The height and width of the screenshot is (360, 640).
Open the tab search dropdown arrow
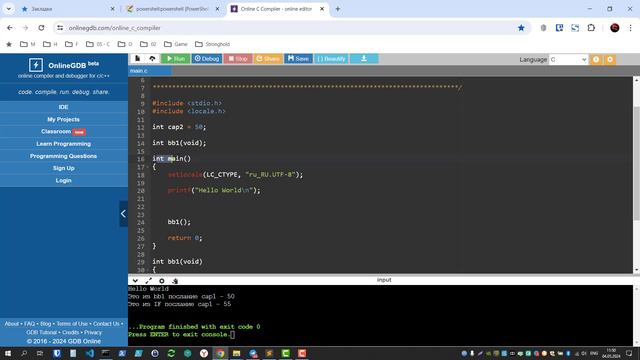click(9, 9)
